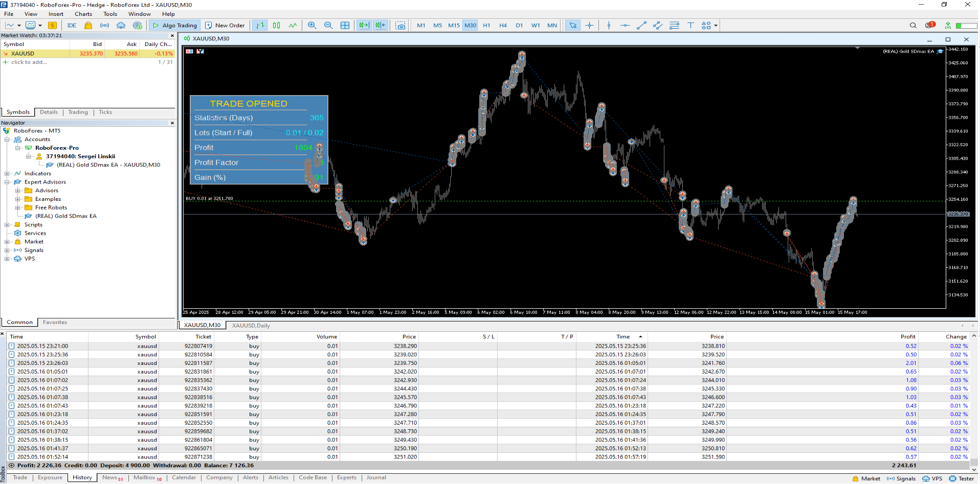This screenshot has width=980, height=484.
Task: Draw a horizontal line on the chart
Action: [x=625, y=25]
